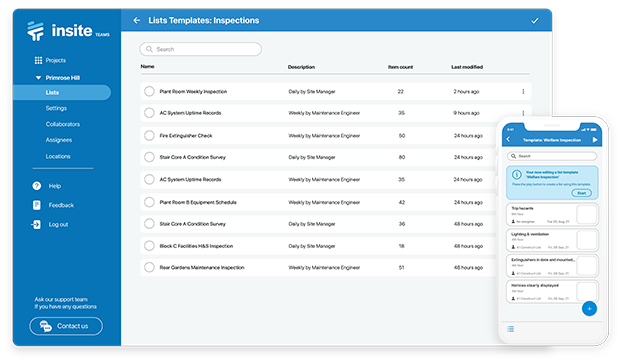Viewport: 624px width, 362px height.
Task: Tap the magnifier icon in the phone search
Action: point(513,156)
